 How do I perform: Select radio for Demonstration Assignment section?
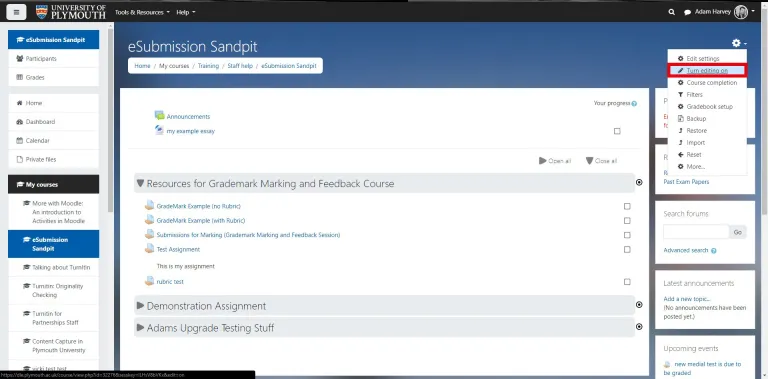point(639,305)
